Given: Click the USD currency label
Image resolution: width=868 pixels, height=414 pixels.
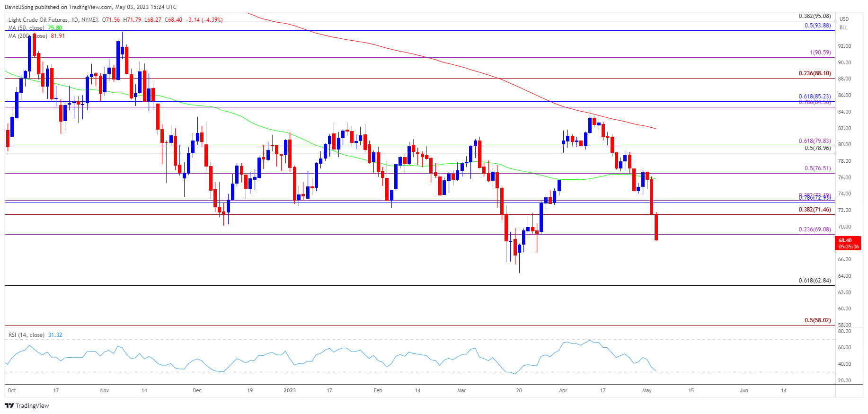Looking at the screenshot, I should click(x=844, y=19).
